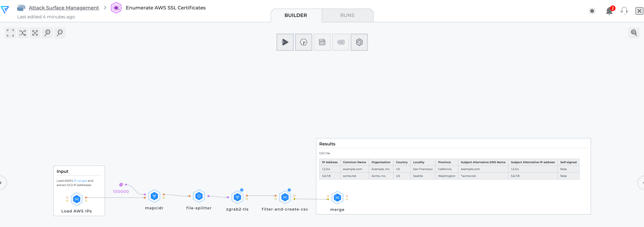
Task: Click the Self-signed column header
Action: 568,162
